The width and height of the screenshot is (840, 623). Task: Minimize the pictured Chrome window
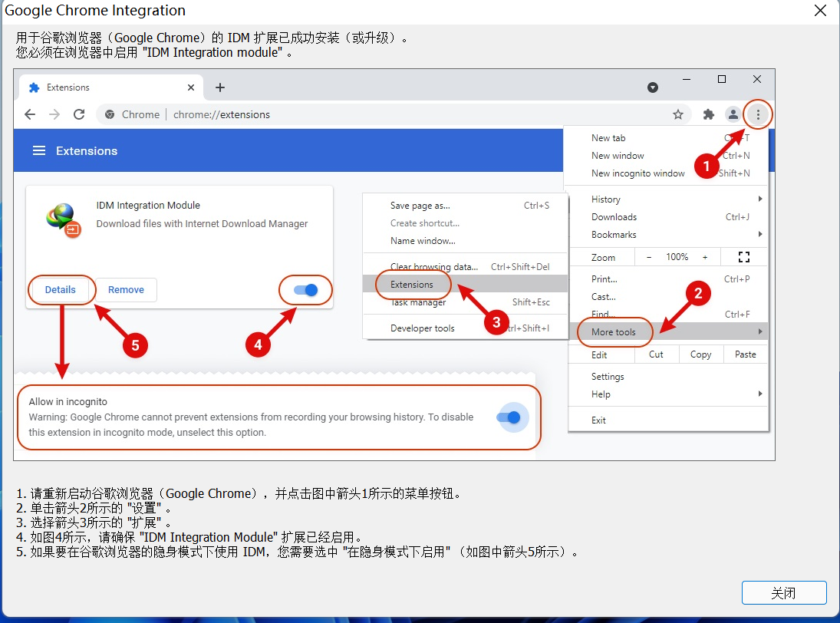[x=687, y=79]
